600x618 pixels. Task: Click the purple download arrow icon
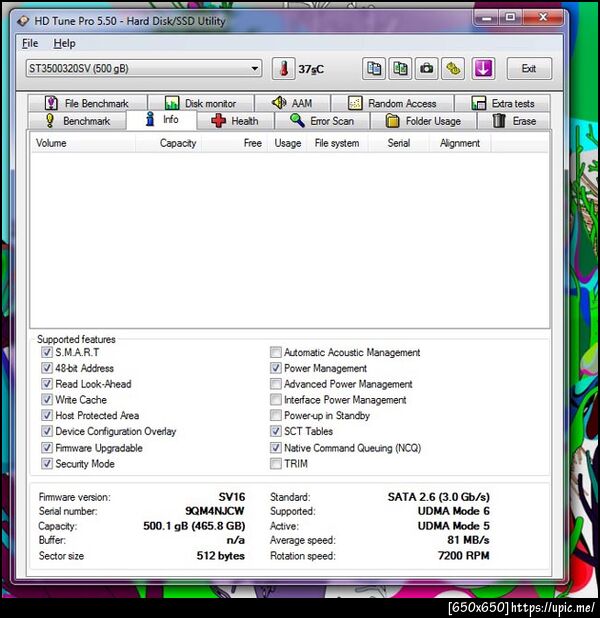click(483, 69)
